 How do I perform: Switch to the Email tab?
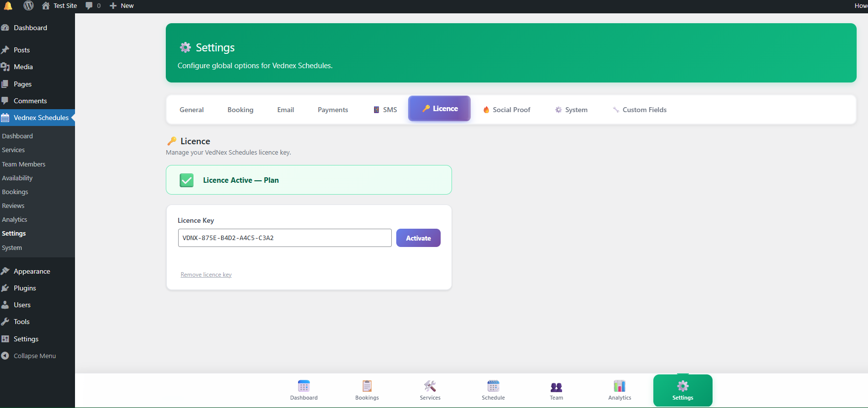[x=286, y=110]
